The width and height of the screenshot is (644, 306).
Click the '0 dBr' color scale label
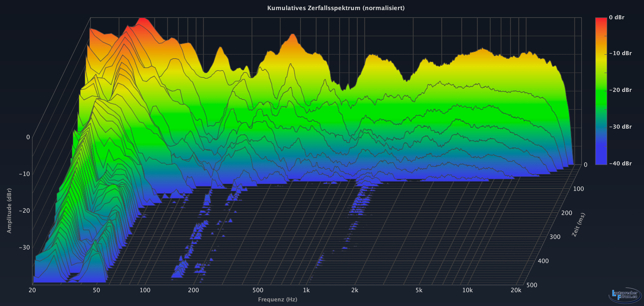tap(616, 17)
